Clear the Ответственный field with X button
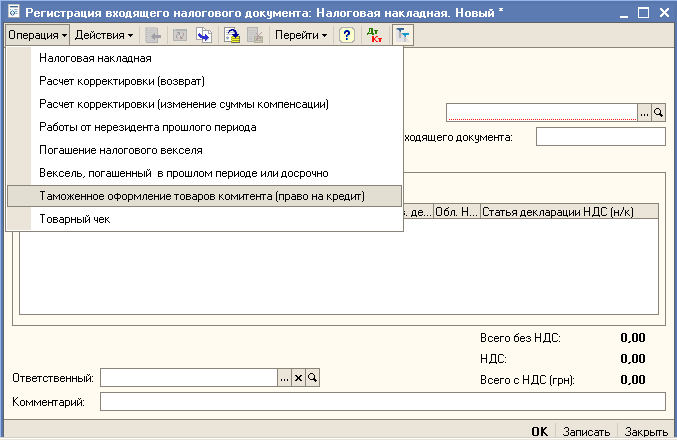The image size is (677, 440). [x=298, y=378]
